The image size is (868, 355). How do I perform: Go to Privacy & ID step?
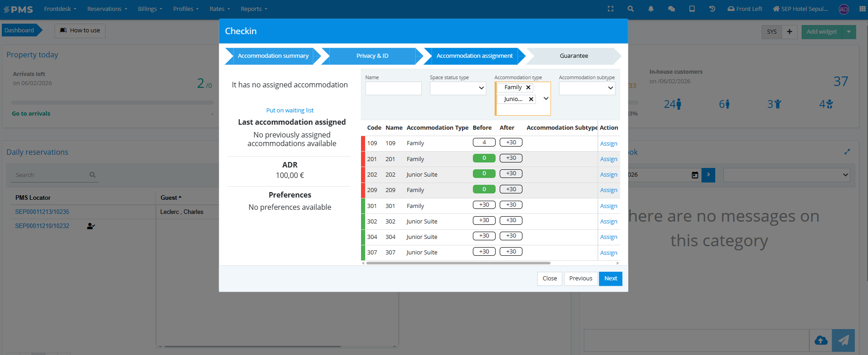coord(372,56)
